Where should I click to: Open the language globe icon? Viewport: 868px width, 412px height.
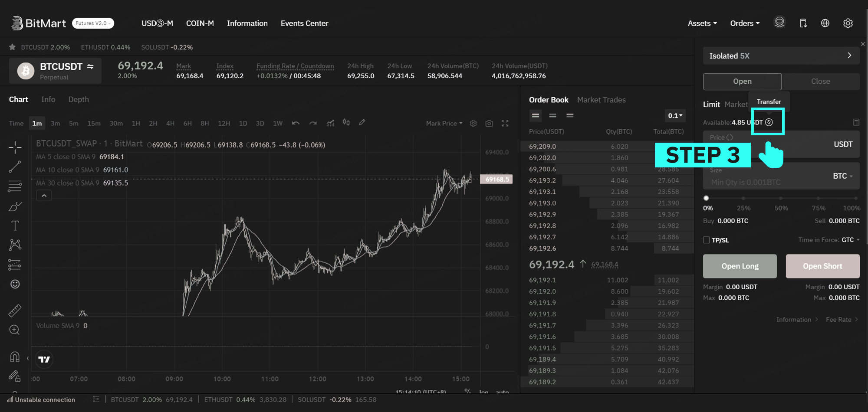[825, 23]
